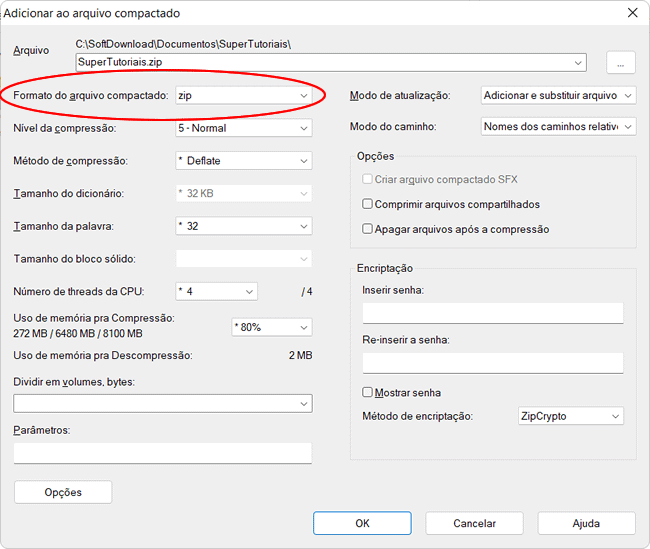Enable compress shared files checkbox
The image size is (650, 549).
click(x=368, y=204)
